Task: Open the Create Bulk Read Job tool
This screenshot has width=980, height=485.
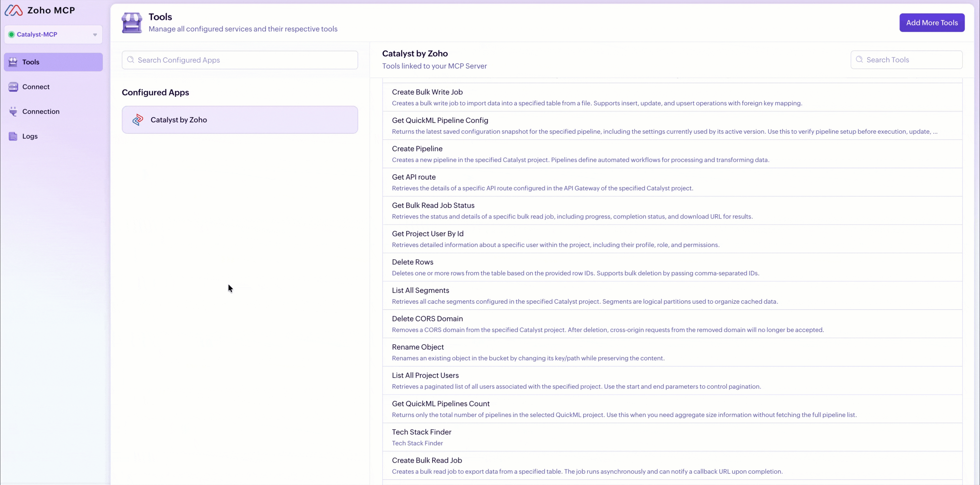Action: coord(672,466)
